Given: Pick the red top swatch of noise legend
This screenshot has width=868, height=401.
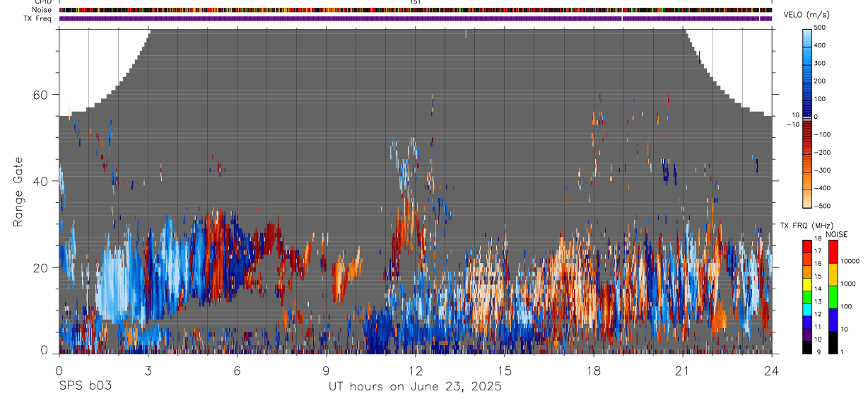Looking at the screenshot, I should [833, 252].
